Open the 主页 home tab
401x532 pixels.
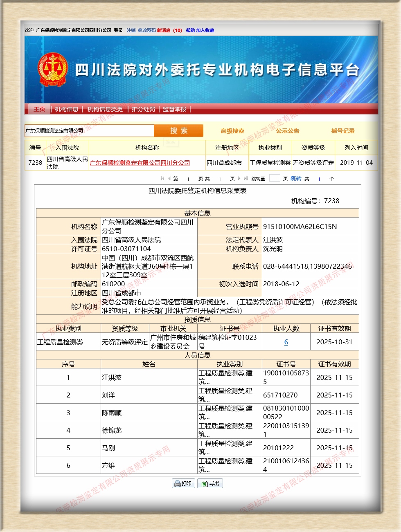pyautogui.click(x=39, y=109)
